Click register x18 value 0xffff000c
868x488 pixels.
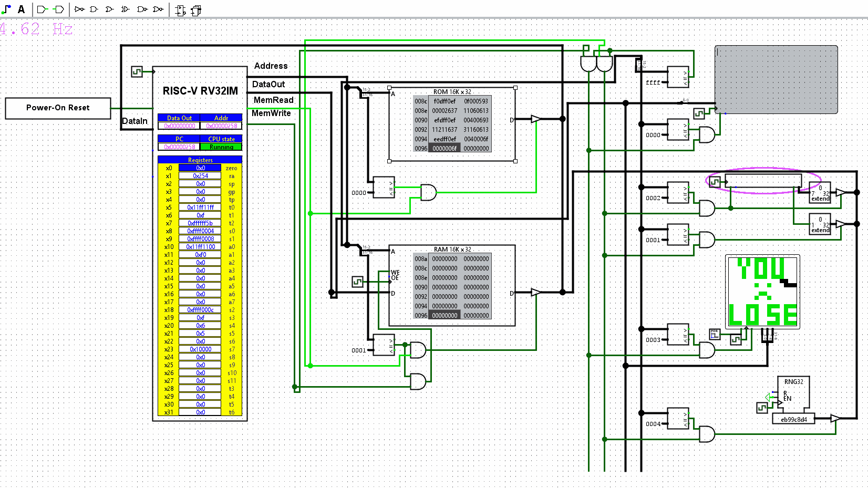(200, 310)
